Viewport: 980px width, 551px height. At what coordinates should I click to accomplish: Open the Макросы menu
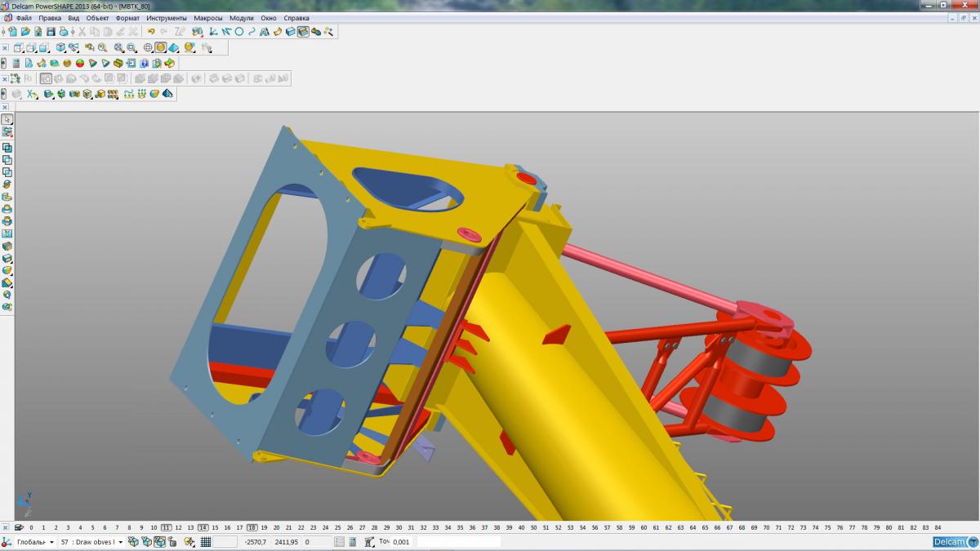(x=208, y=18)
